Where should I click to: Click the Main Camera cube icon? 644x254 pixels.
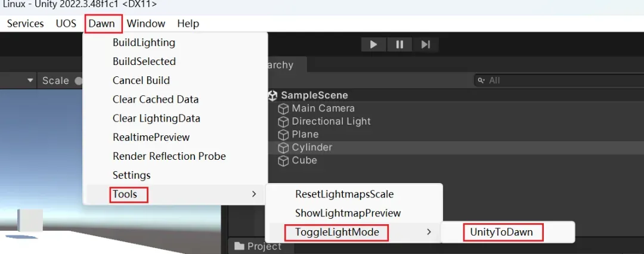click(x=283, y=109)
